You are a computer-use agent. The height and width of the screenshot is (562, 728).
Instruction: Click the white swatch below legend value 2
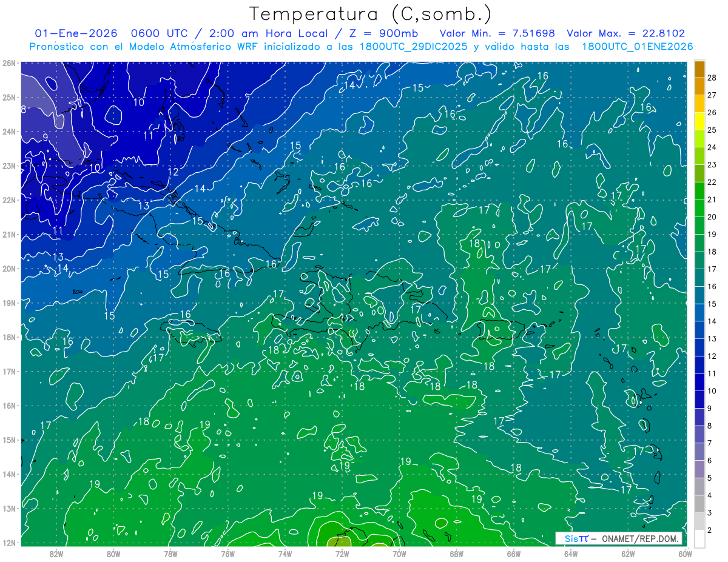point(699,538)
